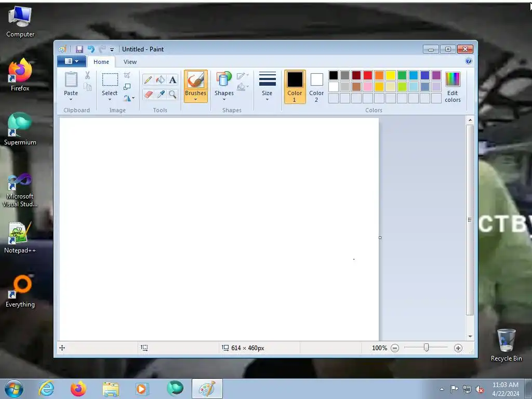532x399 pixels.
Task: Show hidden tray icons arrow
Action: tap(442, 389)
